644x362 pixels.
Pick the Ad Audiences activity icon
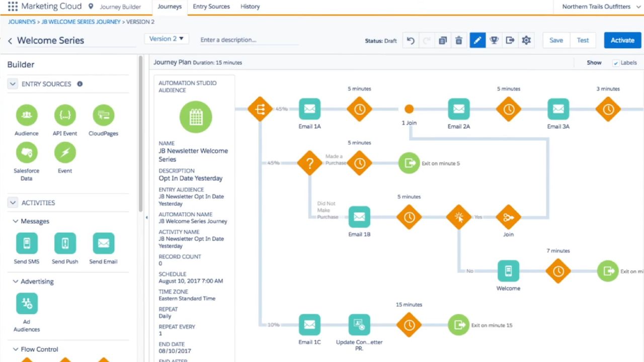[27, 304]
